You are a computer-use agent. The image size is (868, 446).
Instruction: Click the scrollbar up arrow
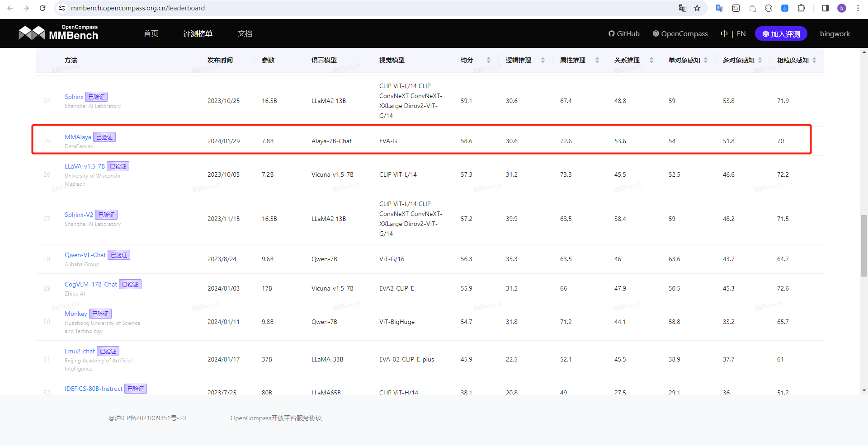click(x=864, y=52)
